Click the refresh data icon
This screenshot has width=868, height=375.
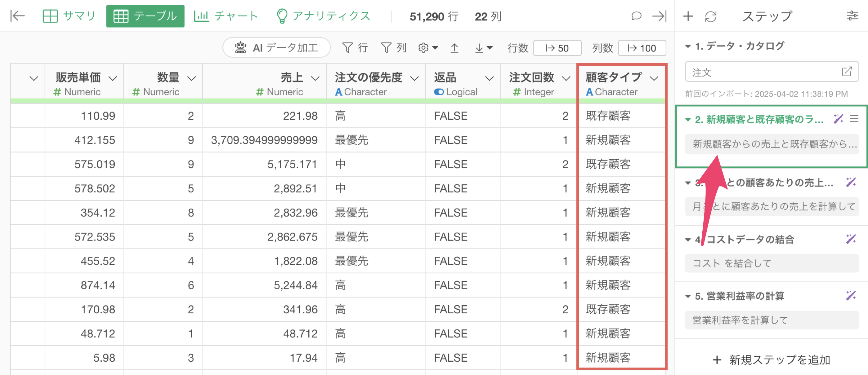click(711, 16)
